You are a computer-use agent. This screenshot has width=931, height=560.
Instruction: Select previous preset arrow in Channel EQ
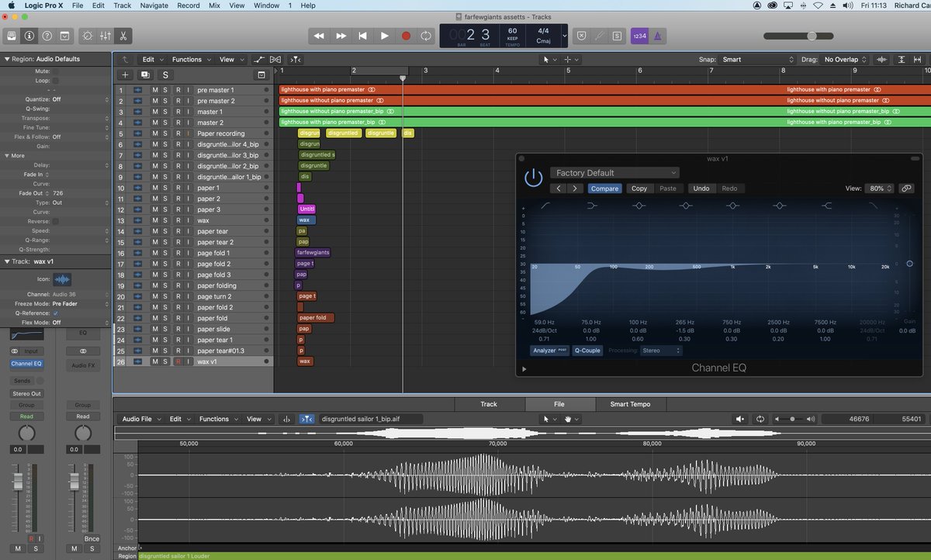[x=559, y=188]
